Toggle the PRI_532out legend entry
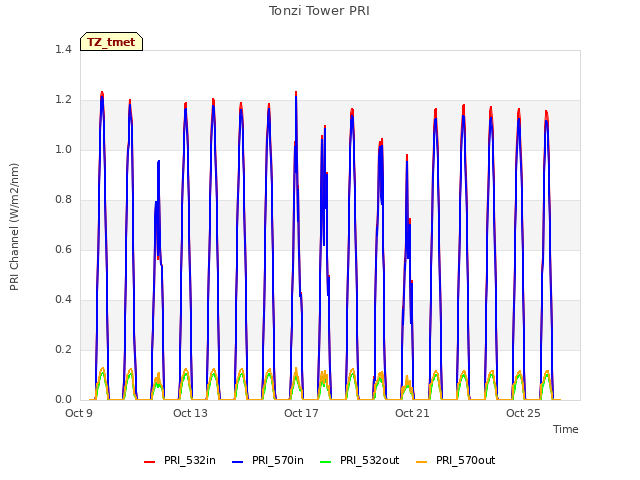The width and height of the screenshot is (640, 480). click(x=359, y=460)
